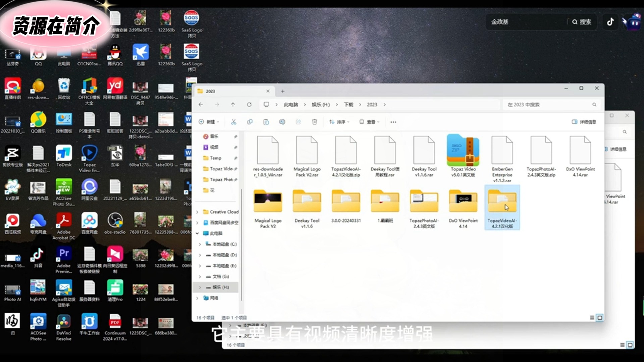Select DxO ViewPoint 4.14.rar file
The height and width of the screenshot is (362, 644).
click(x=580, y=156)
